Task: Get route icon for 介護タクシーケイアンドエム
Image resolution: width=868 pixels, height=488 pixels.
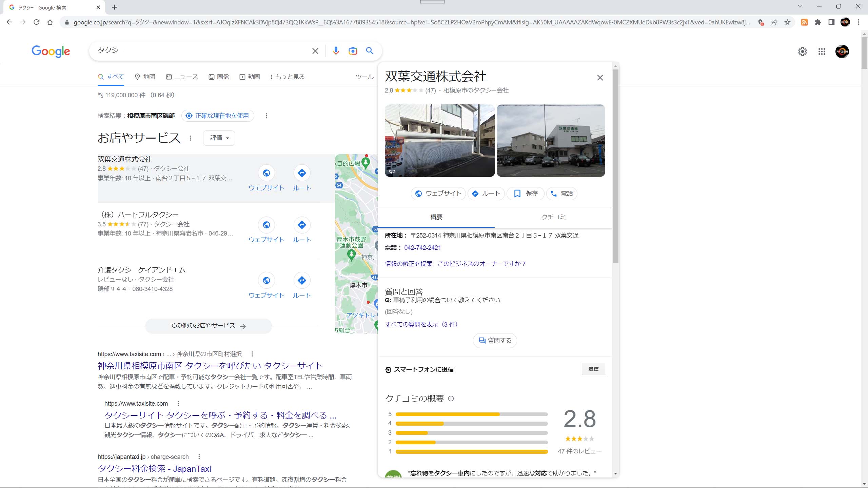Action: point(302,280)
